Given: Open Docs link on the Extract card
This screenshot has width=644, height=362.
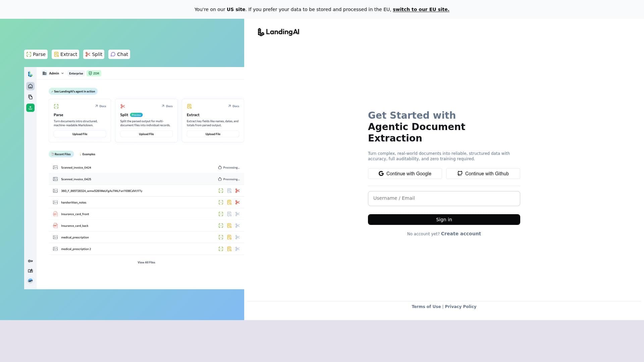Looking at the screenshot, I should click(234, 106).
